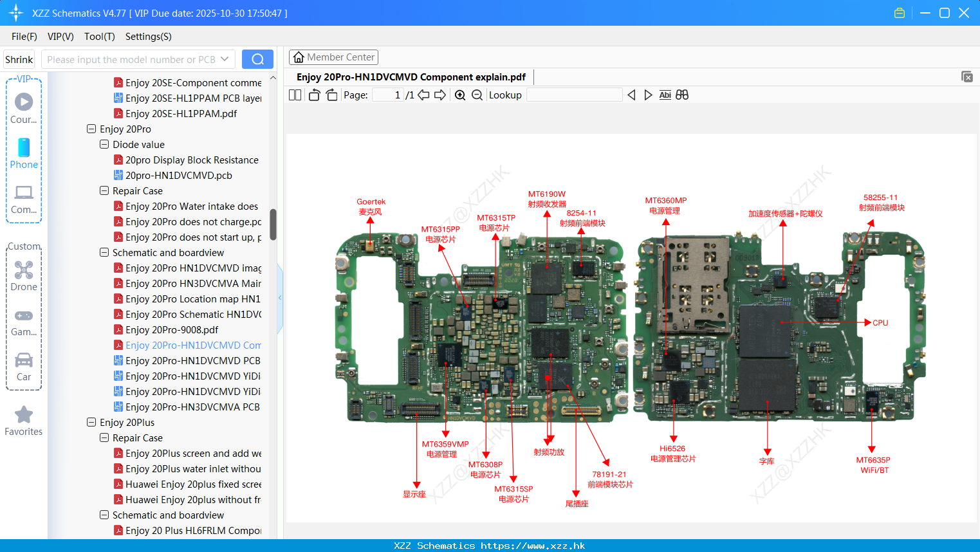Go to next page arrow

[440, 95]
